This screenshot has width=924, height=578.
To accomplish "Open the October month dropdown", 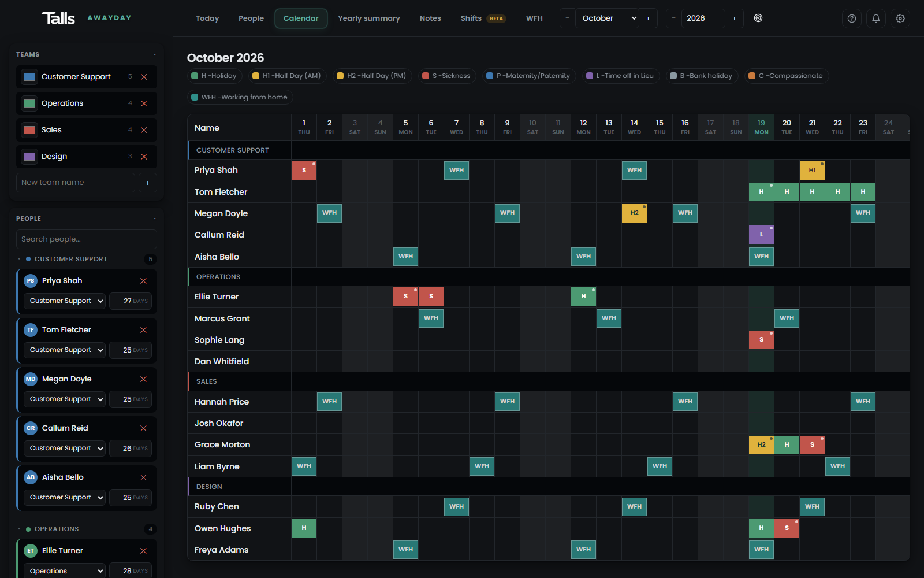I will coord(608,18).
